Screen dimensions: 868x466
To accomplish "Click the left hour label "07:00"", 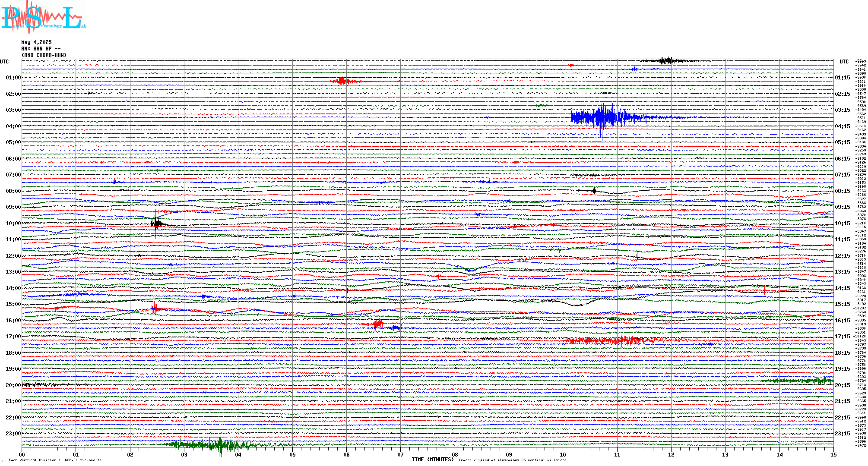I will (13, 175).
